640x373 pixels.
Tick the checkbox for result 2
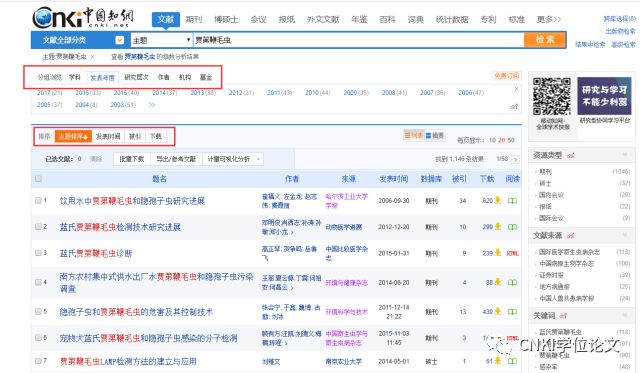[x=38, y=226]
